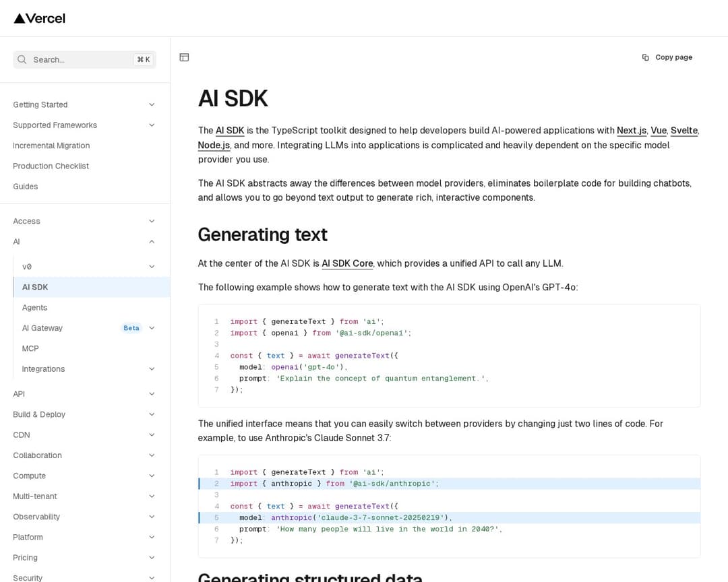Image resolution: width=728 pixels, height=582 pixels.
Task: Expand AI Gateway chevron
Action: 152,328
